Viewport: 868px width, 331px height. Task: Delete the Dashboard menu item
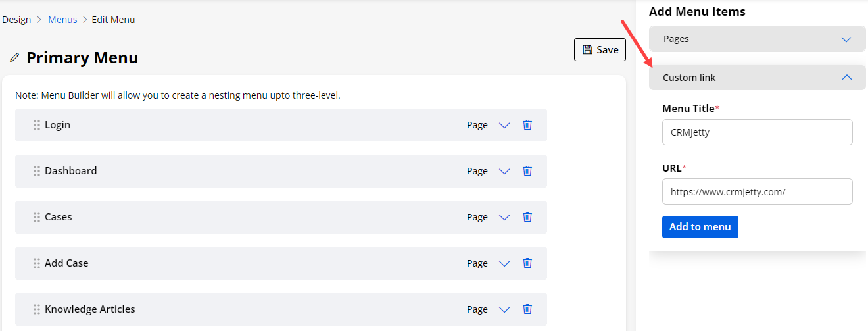point(527,171)
